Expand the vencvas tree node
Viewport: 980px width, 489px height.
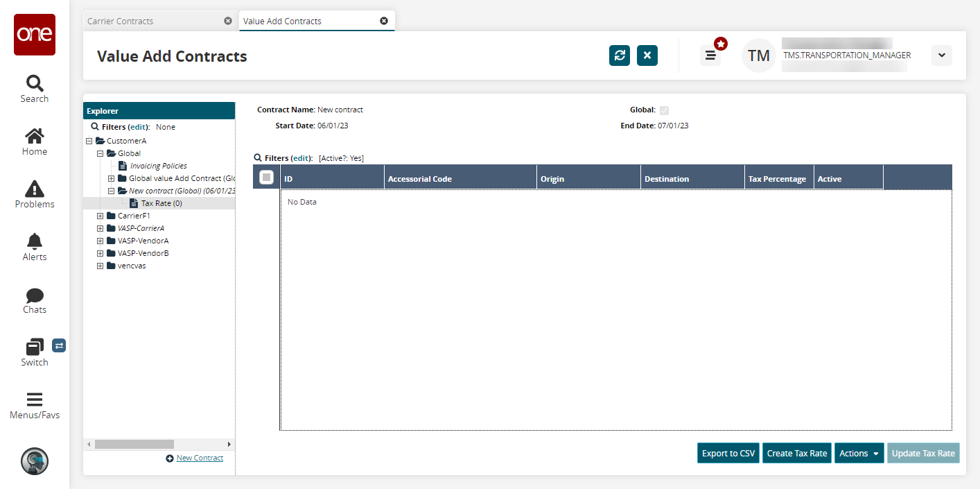pyautogui.click(x=100, y=266)
